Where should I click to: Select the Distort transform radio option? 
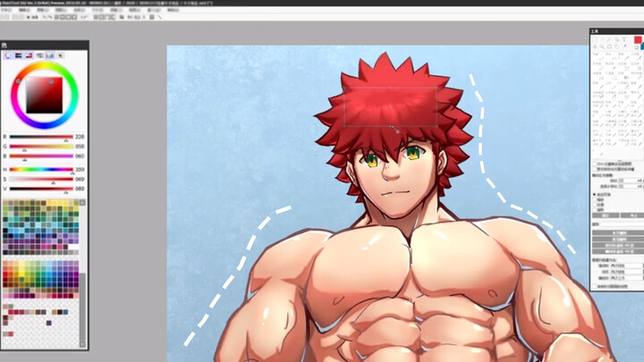[x=595, y=205]
